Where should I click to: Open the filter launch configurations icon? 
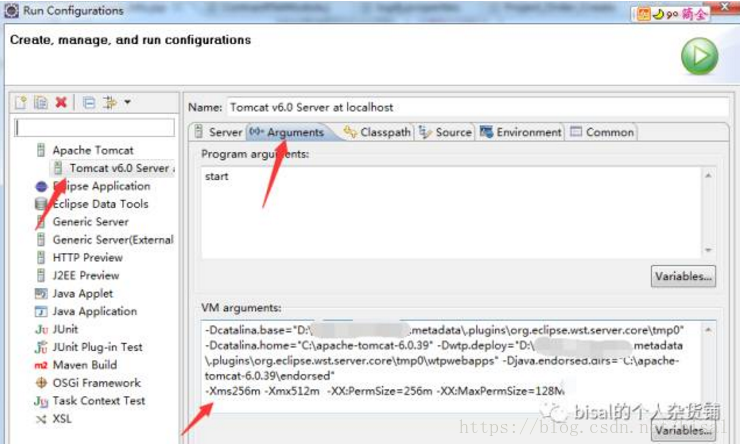point(110,102)
